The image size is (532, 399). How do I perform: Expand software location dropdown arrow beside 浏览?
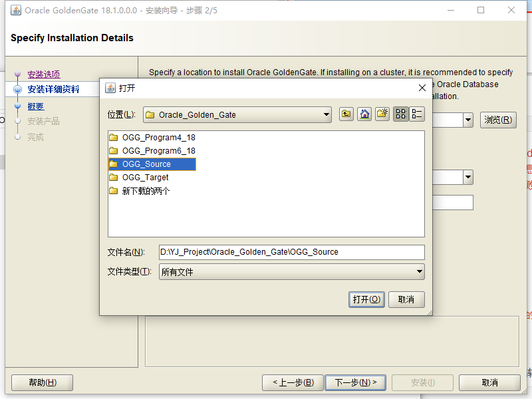pyautogui.click(x=468, y=120)
